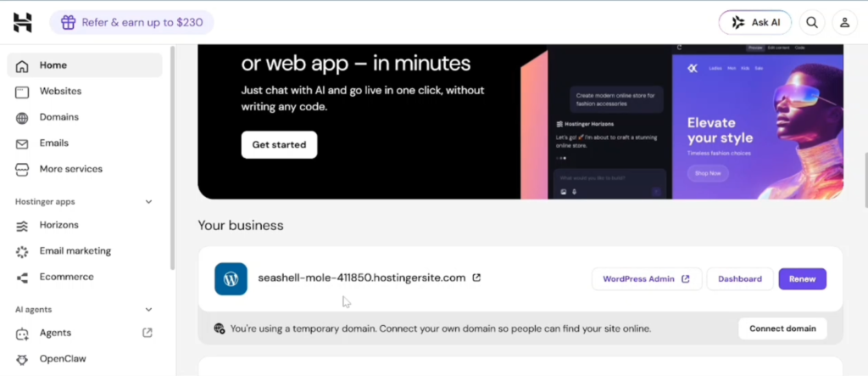
Task: Click the Renew button
Action: (802, 279)
